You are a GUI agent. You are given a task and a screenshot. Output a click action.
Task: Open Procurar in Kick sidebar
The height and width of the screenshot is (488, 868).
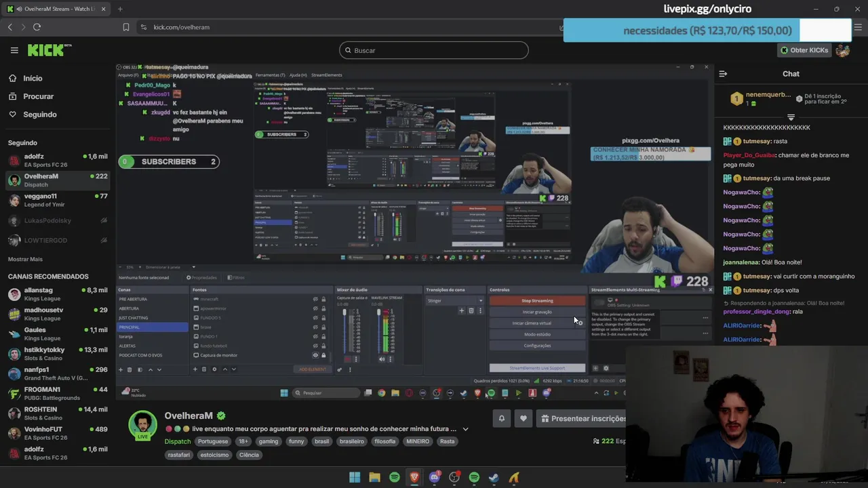31,96
